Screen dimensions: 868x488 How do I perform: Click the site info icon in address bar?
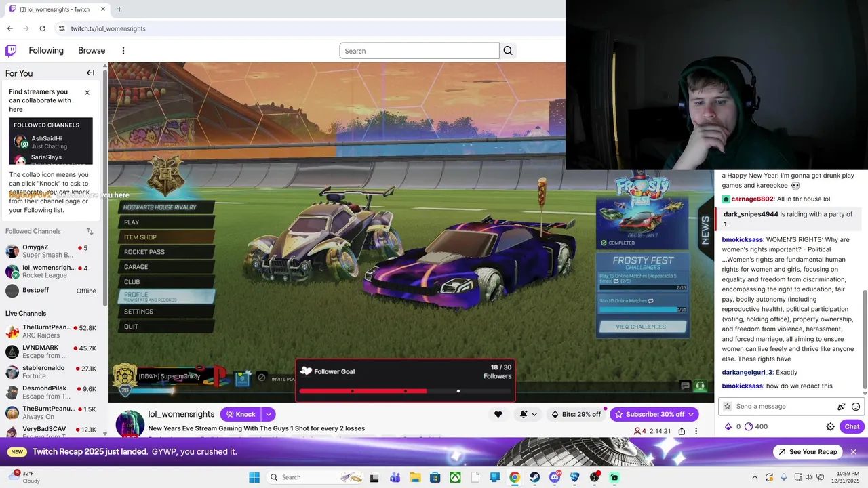pyautogui.click(x=61, y=28)
